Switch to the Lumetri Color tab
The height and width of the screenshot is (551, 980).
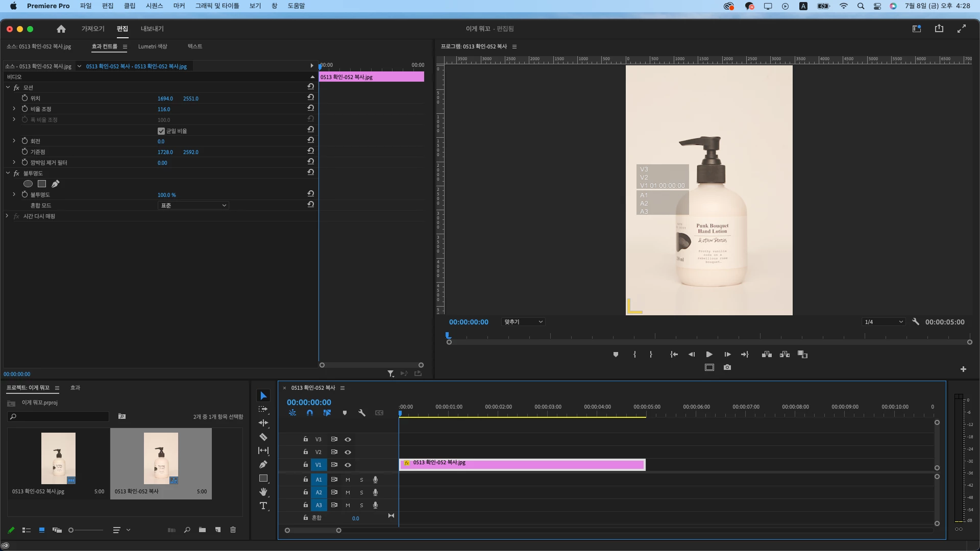[x=152, y=46]
